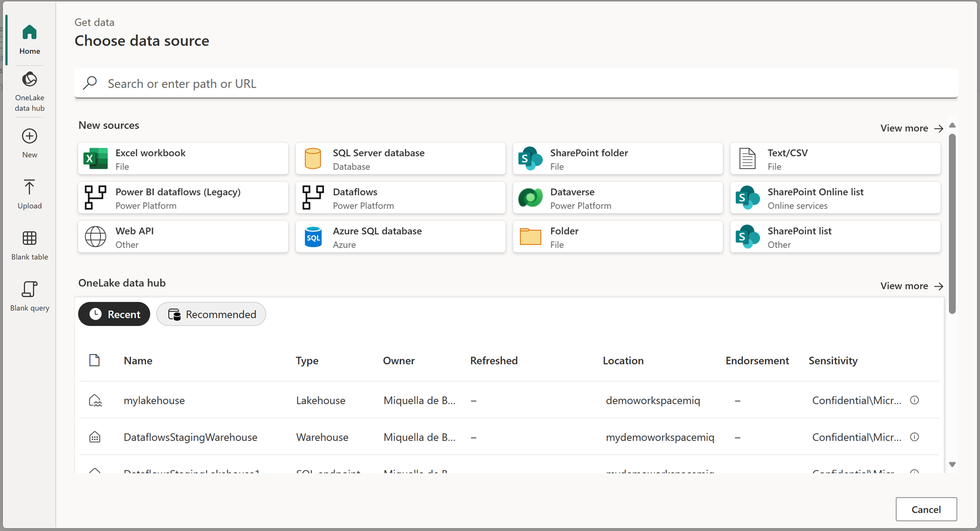
Task: Choose the SQL Server database source
Action: click(400, 158)
